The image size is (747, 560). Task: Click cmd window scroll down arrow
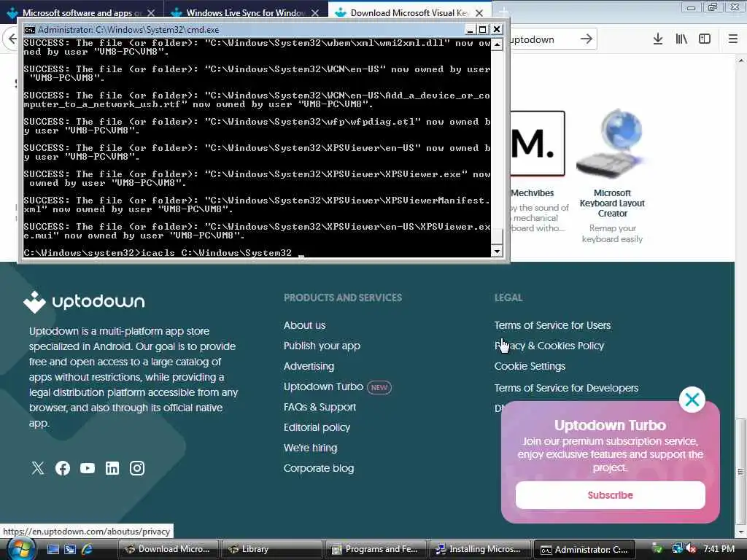pos(497,252)
